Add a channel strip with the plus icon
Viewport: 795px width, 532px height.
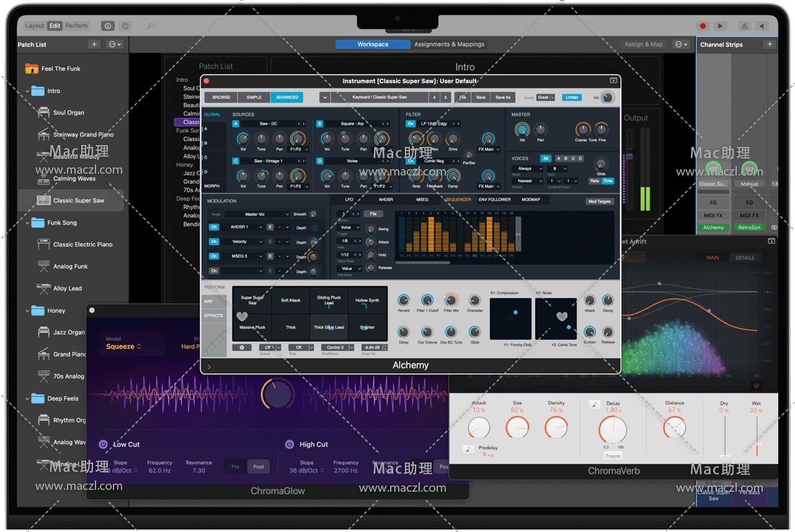(770, 44)
